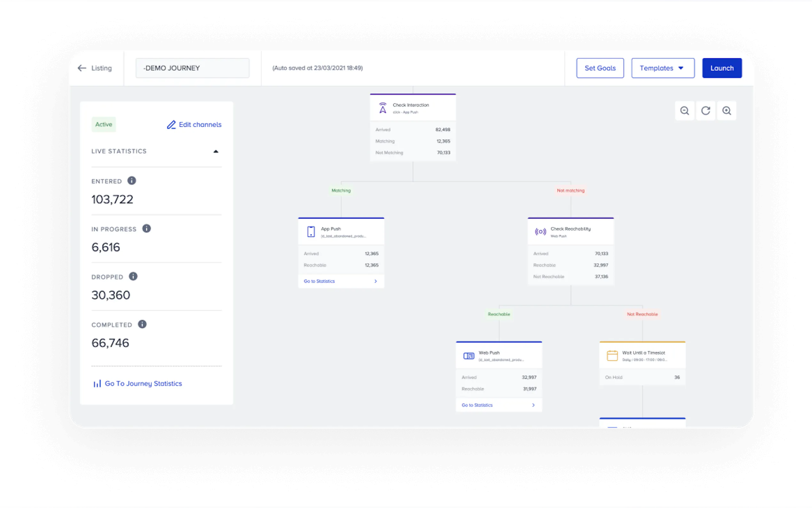The image size is (812, 508).
Task: Select the Check Interaction antenna icon
Action: [383, 108]
